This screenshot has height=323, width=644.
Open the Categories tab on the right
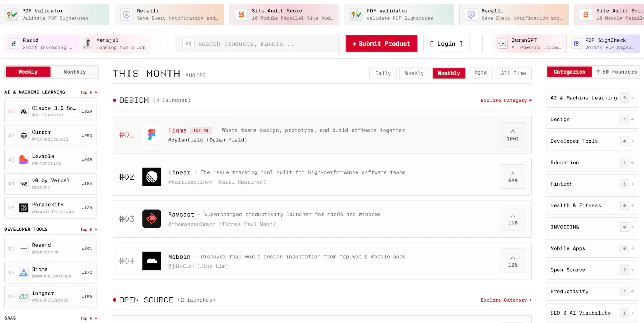point(569,72)
